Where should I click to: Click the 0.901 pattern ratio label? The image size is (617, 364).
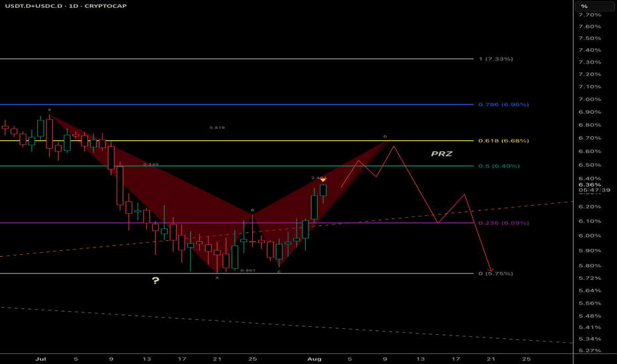click(248, 270)
